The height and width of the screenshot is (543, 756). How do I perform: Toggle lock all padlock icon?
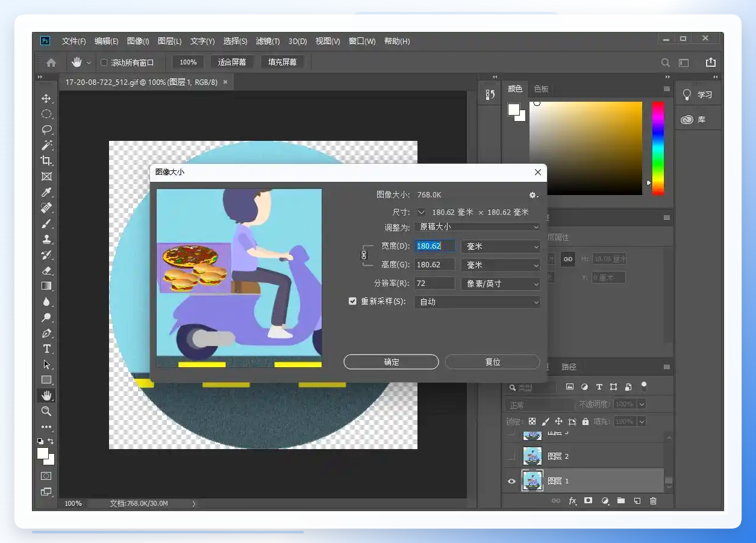pyautogui.click(x=585, y=421)
